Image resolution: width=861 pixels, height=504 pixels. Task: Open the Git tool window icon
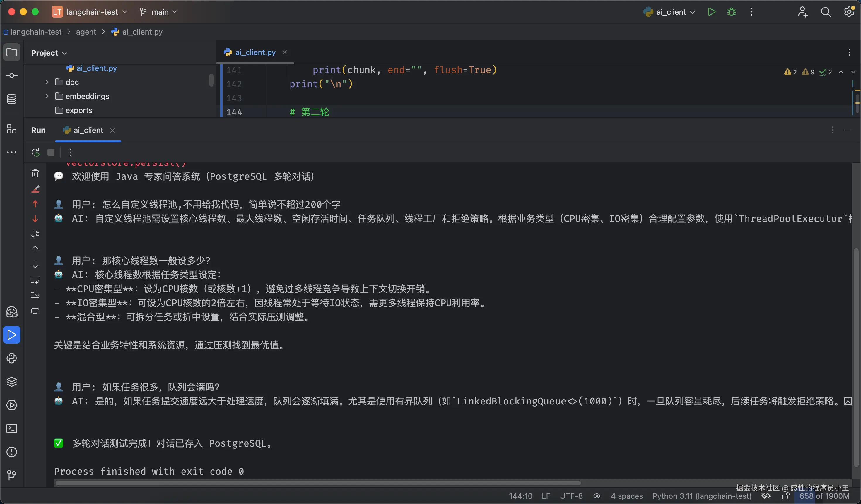click(x=12, y=475)
